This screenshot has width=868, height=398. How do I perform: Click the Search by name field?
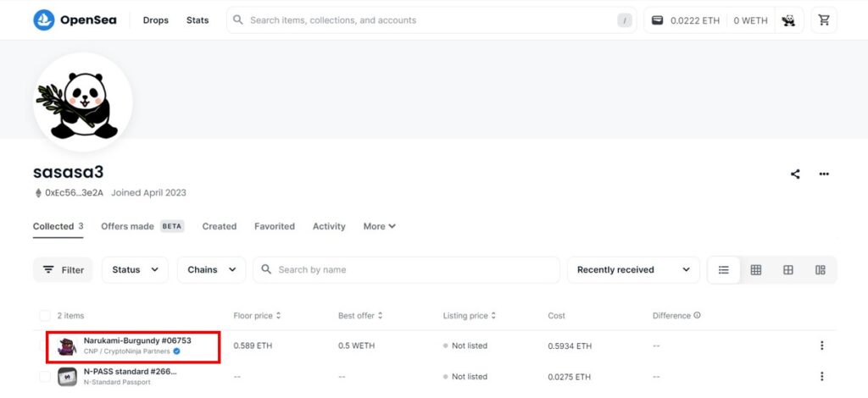click(406, 270)
